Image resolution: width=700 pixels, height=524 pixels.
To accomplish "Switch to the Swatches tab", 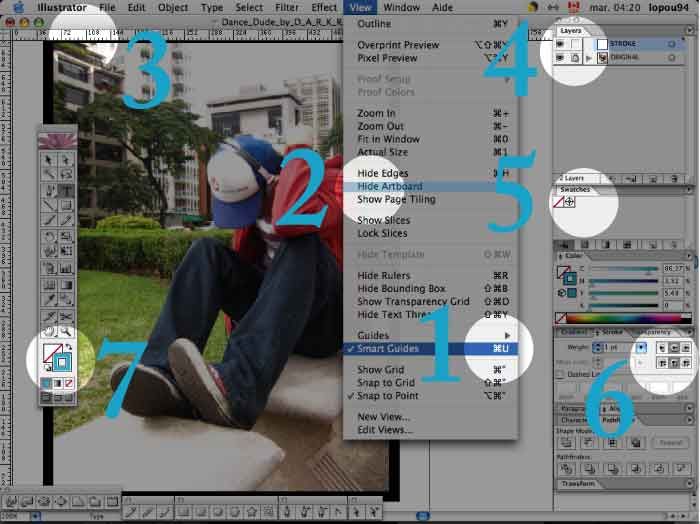I will pyautogui.click(x=575, y=189).
